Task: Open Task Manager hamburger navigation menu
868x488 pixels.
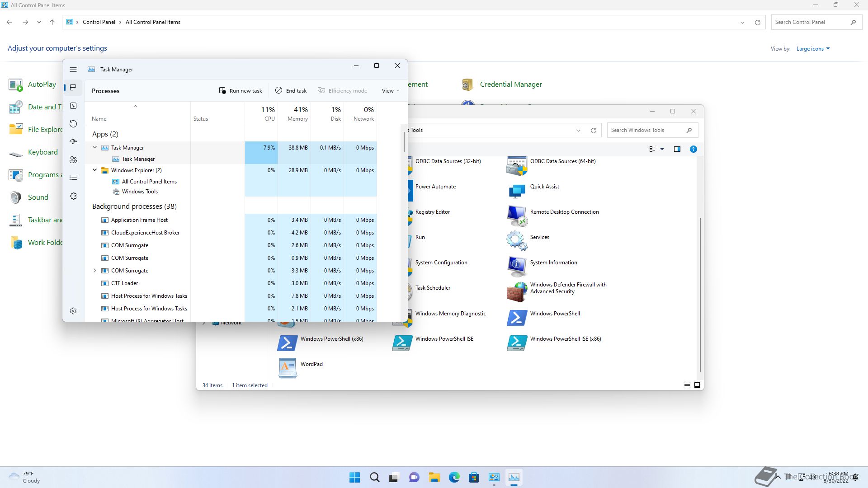Action: pyautogui.click(x=73, y=70)
